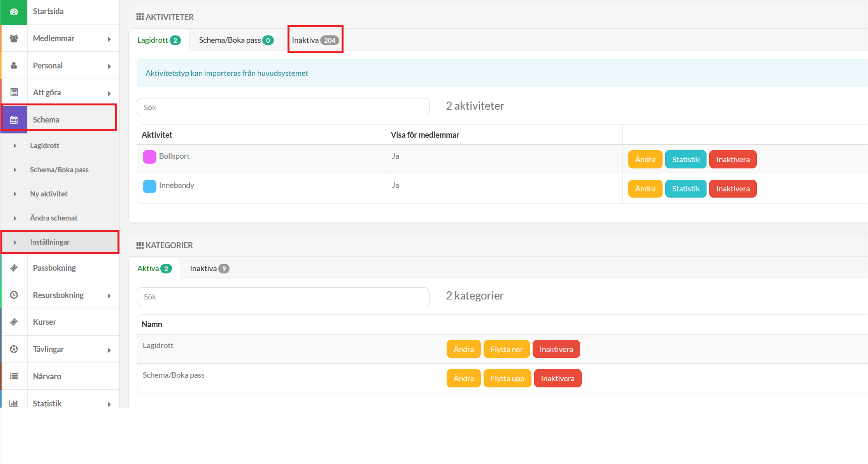Screen dimensions: 868x464
Task: Click the pink Bollsport color swatch
Action: coord(149,157)
